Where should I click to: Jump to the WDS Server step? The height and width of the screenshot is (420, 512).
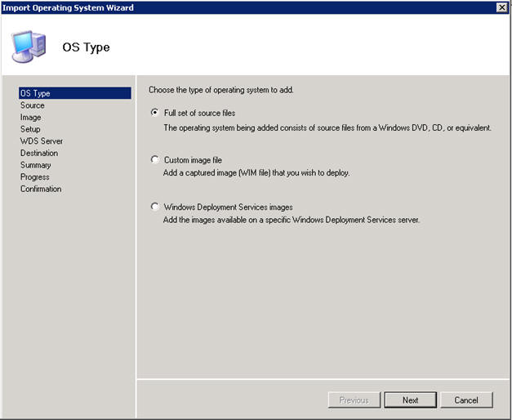[42, 141]
